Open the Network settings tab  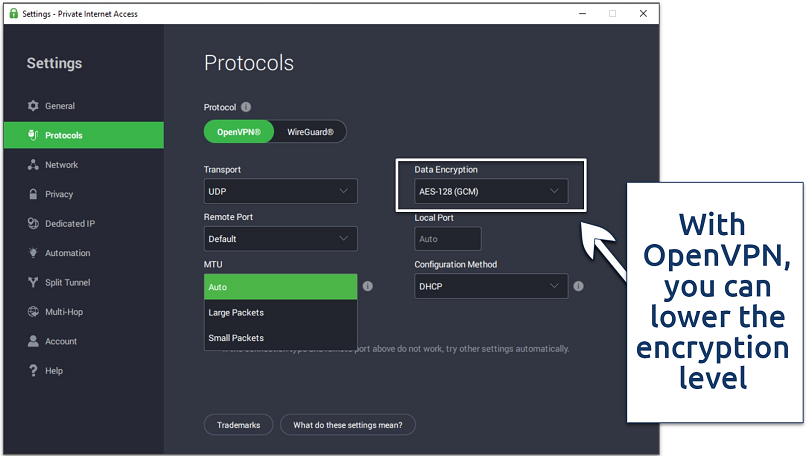pos(84,165)
